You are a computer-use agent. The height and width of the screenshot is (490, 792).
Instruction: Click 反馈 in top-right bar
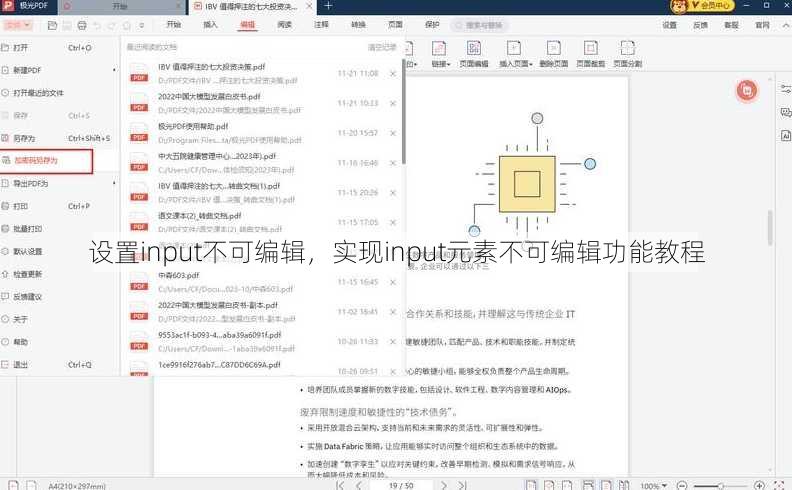pos(700,25)
